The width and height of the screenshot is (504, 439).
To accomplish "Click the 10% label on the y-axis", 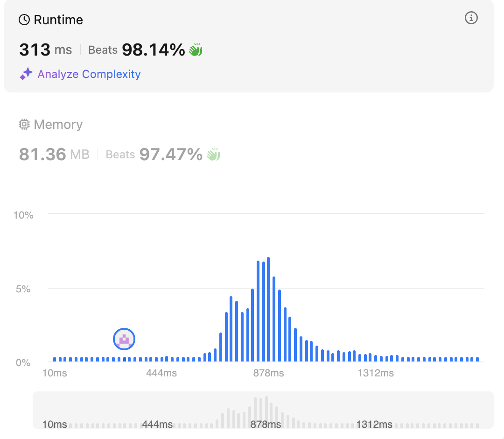I will pyautogui.click(x=23, y=215).
